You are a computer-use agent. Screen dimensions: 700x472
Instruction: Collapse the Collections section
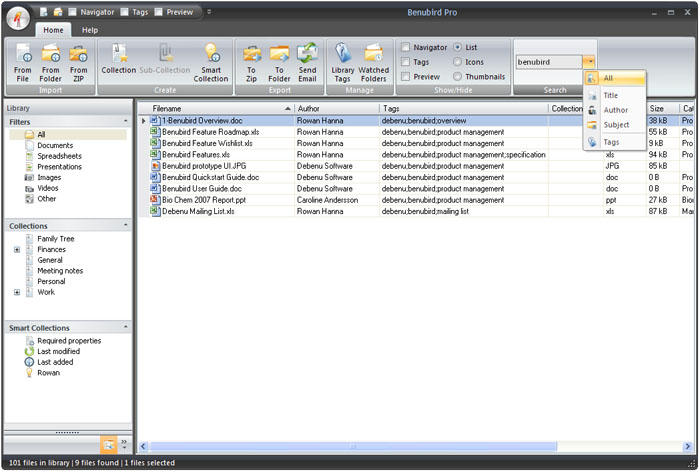click(x=125, y=226)
